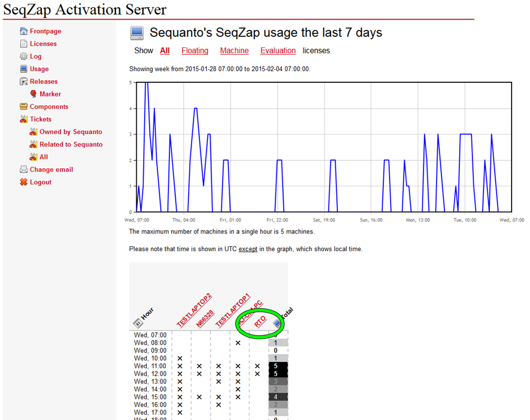Click the "Mon, 13:00" graph axis label
530x420 pixels.
tap(418, 220)
